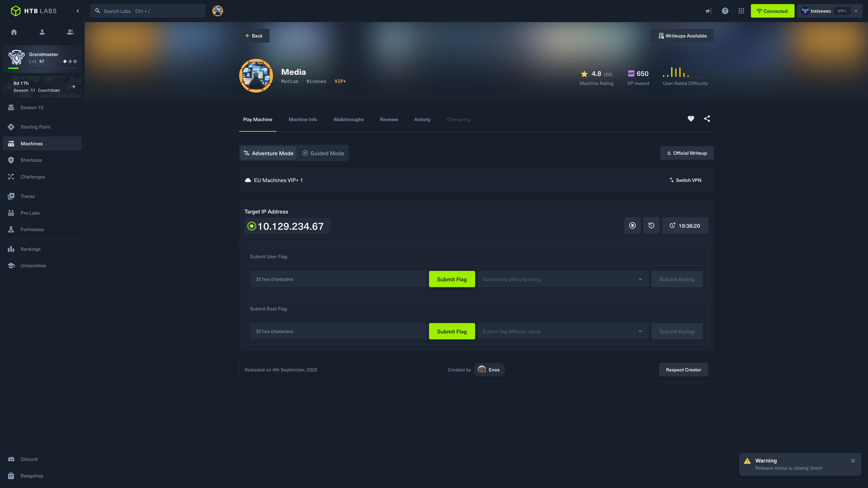The height and width of the screenshot is (488, 868).
Task: Open the sidebar teams group icon
Action: tap(70, 32)
